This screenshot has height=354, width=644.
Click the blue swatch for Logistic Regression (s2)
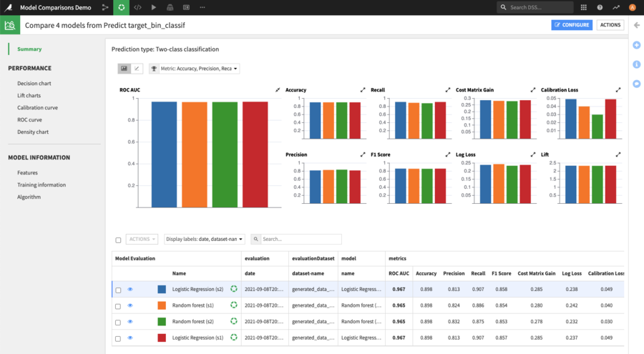tap(162, 289)
